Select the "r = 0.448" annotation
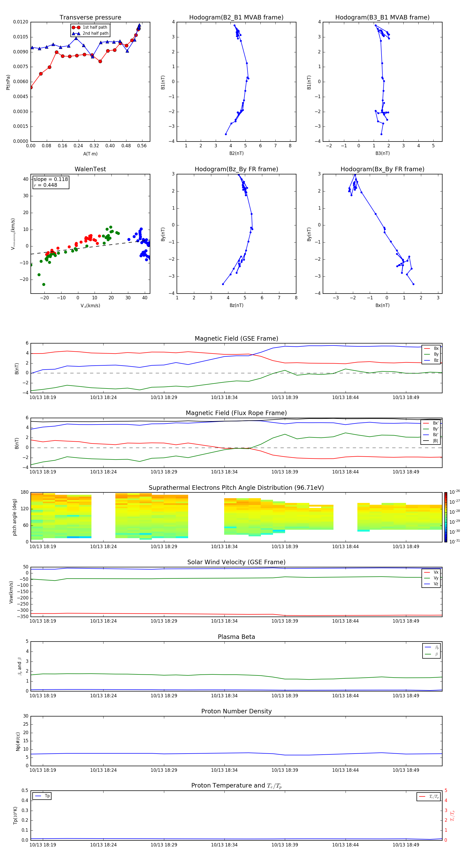 coord(45,185)
